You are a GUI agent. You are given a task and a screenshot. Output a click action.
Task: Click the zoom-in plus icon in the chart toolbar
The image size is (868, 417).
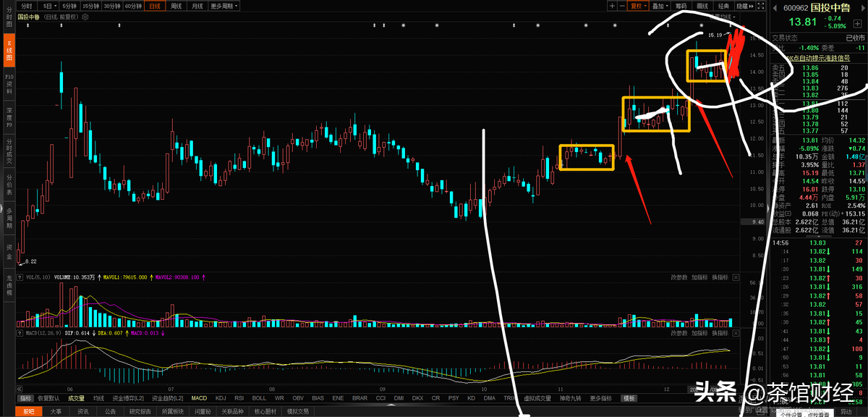[x=613, y=5]
